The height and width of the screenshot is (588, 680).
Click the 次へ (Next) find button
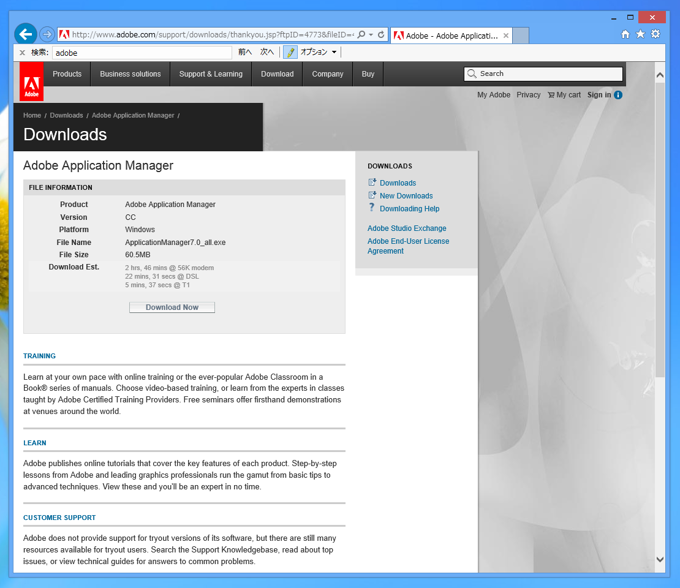pyautogui.click(x=267, y=52)
